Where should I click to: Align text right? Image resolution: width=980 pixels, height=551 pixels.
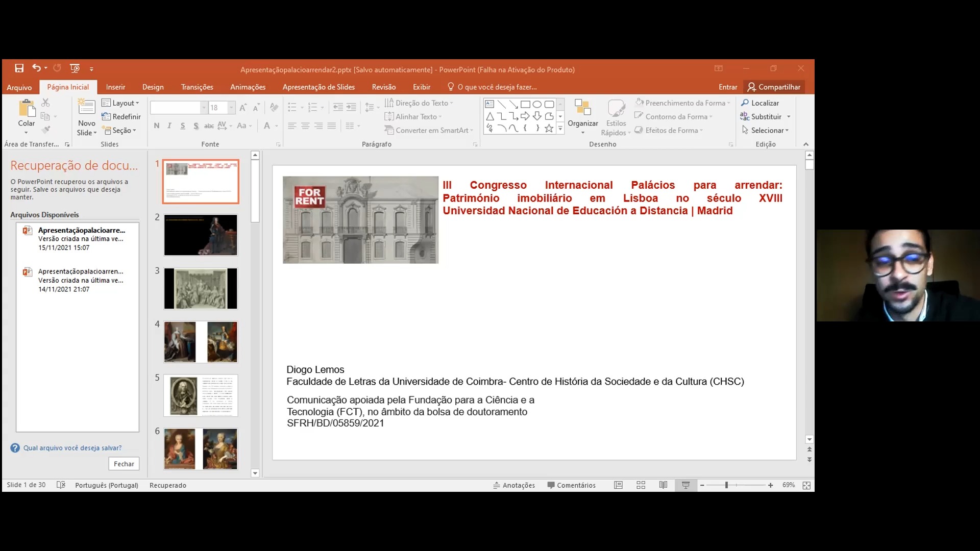pos(318,126)
